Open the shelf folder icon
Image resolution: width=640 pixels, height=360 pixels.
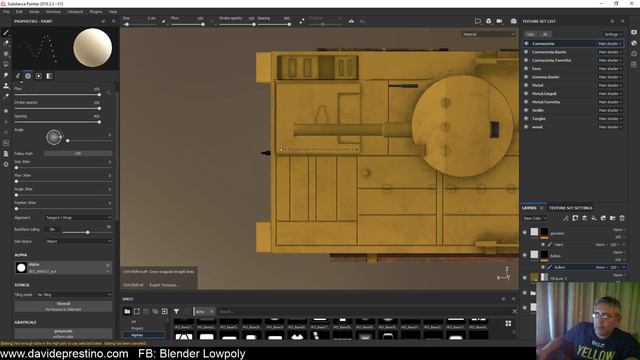pos(127,311)
